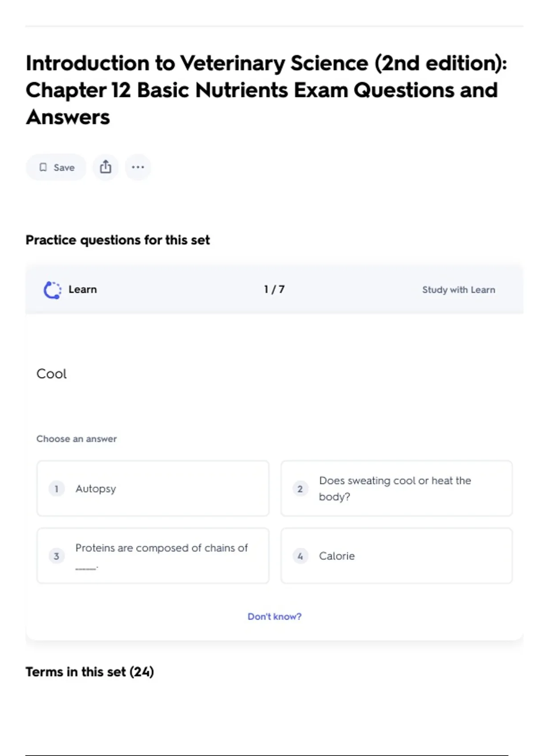Select the "Calorie" answer text
Viewport: 534px width, 756px height.
pyautogui.click(x=337, y=556)
